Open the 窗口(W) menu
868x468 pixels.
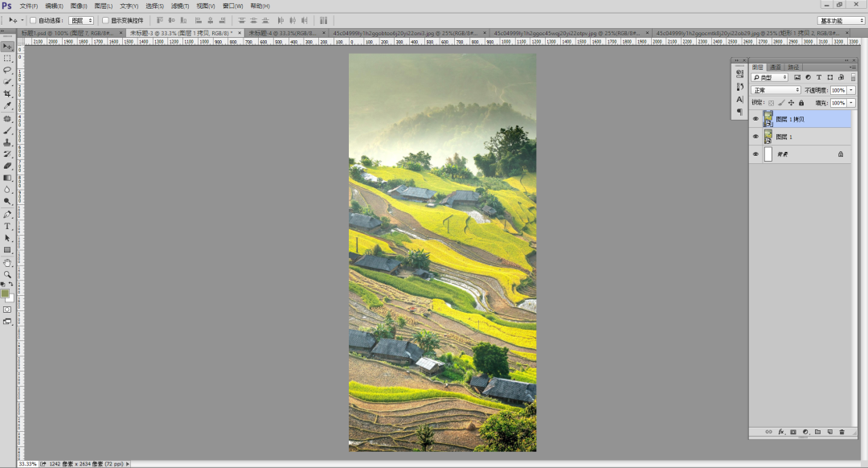pos(232,6)
